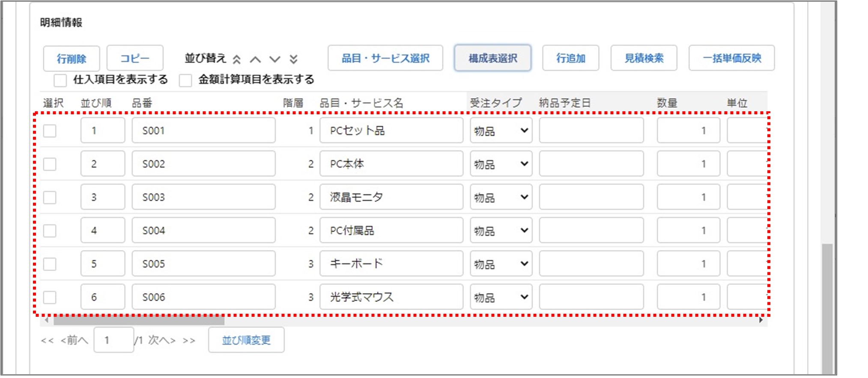
Task: Click 並び順 field containing 1
Action: coord(103,131)
